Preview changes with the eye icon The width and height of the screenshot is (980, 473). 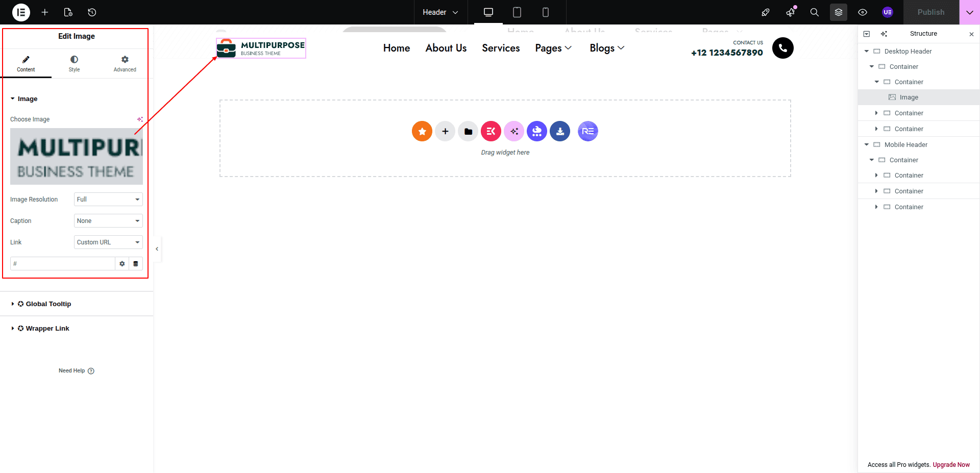click(863, 12)
